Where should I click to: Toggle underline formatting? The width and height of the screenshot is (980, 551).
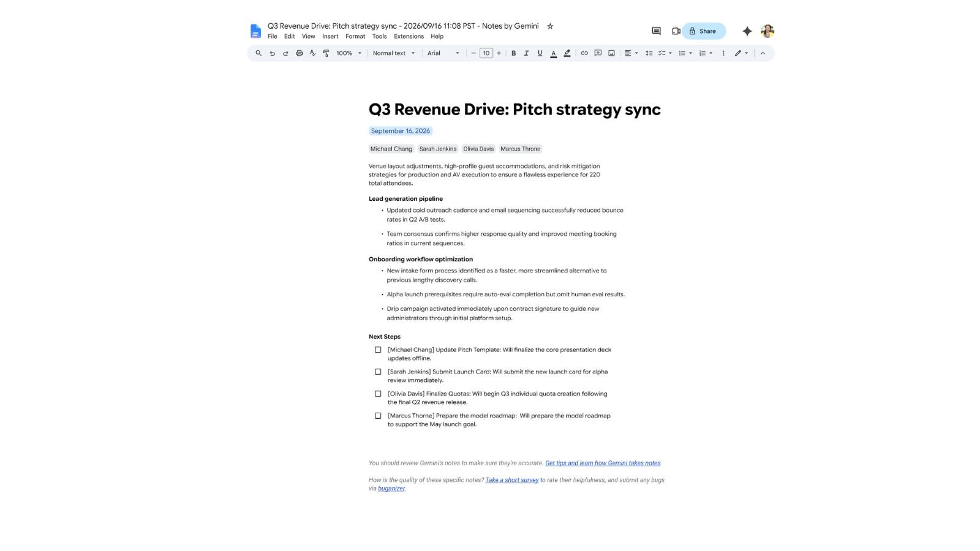[540, 53]
